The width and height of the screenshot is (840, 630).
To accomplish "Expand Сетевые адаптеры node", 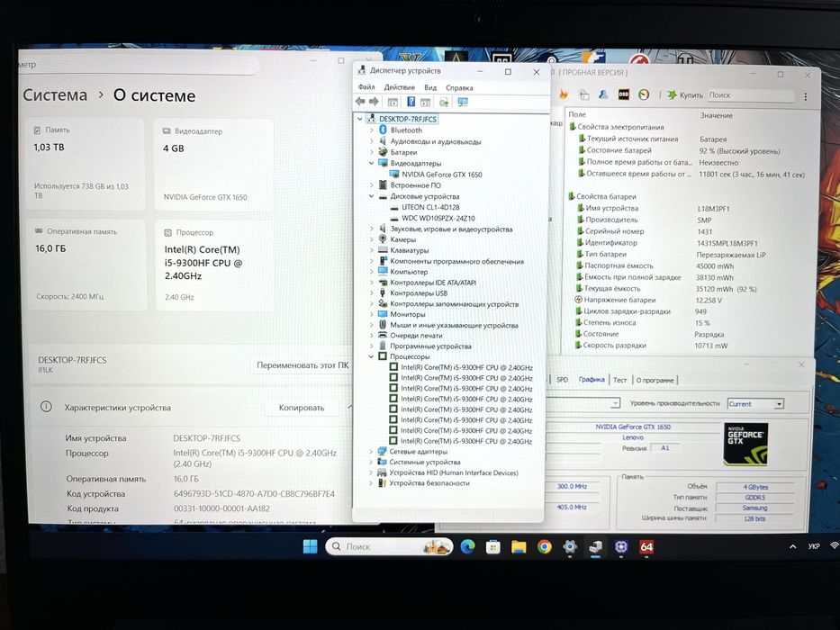I will (371, 452).
